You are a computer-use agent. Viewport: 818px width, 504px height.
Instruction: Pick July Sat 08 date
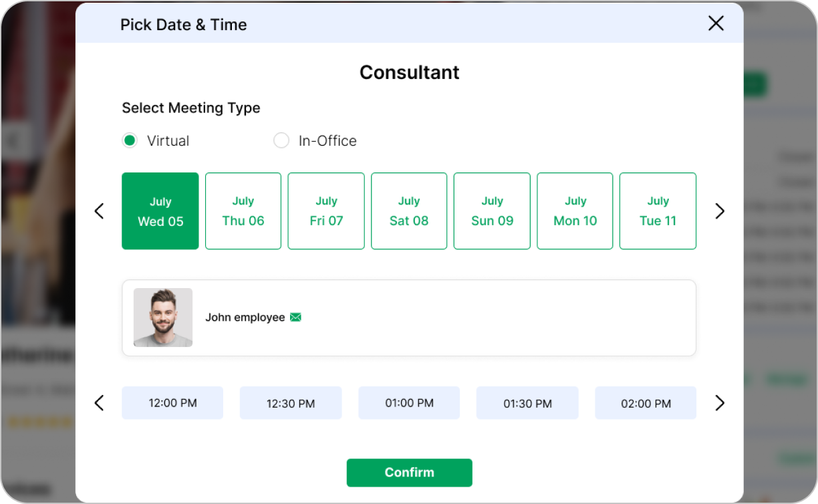click(409, 211)
